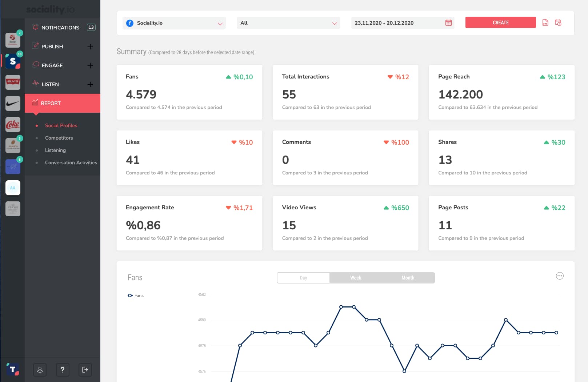Toggle the Fans legend series
Screen dimensions: 588x382
(x=136, y=295)
